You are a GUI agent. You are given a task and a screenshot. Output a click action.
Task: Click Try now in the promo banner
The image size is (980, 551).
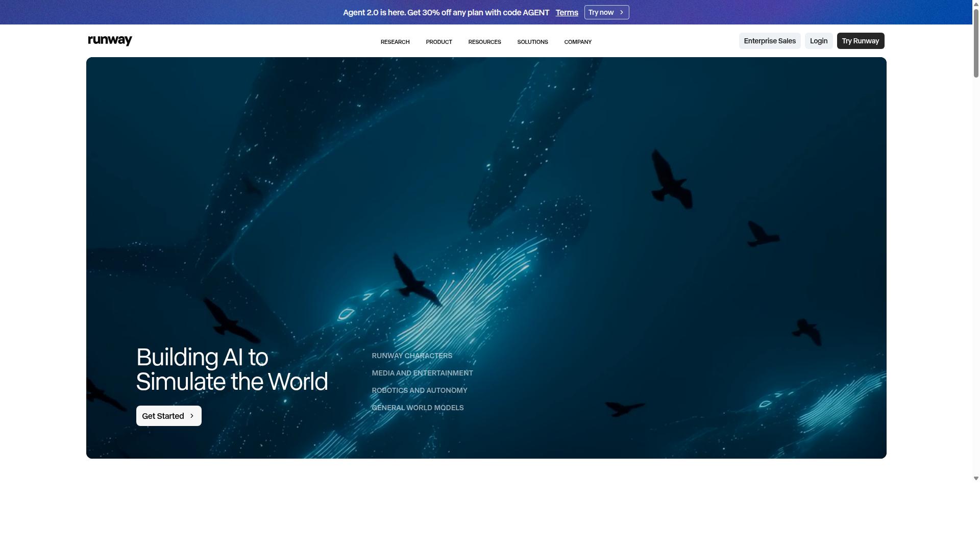(606, 12)
